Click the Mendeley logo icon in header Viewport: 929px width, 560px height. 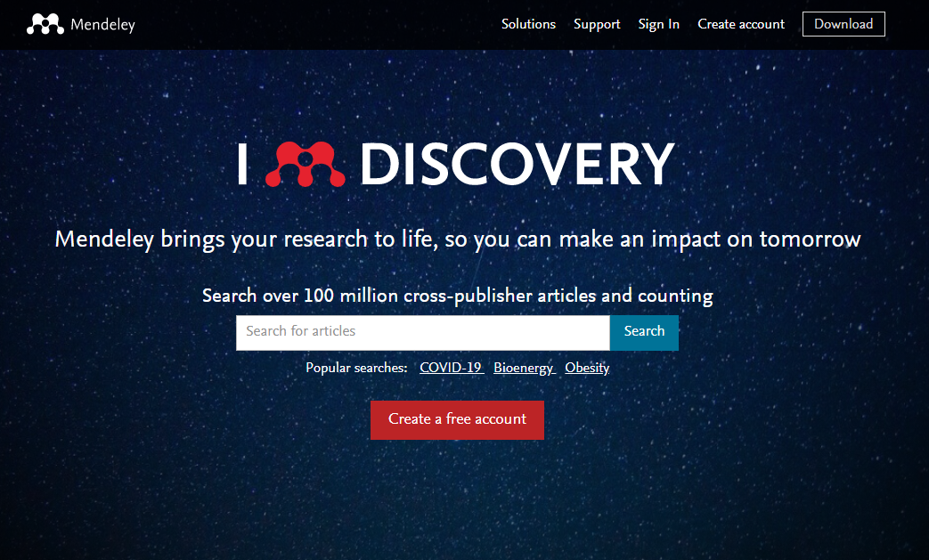(45, 24)
